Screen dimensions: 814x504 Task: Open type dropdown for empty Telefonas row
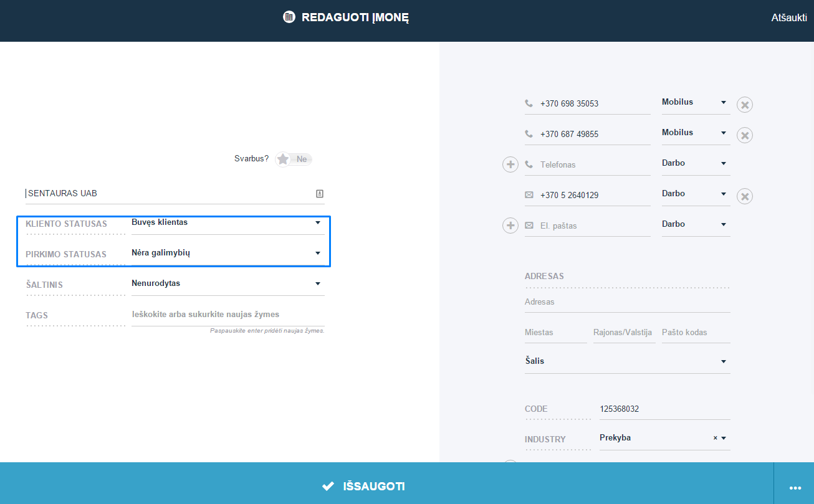click(x=696, y=164)
